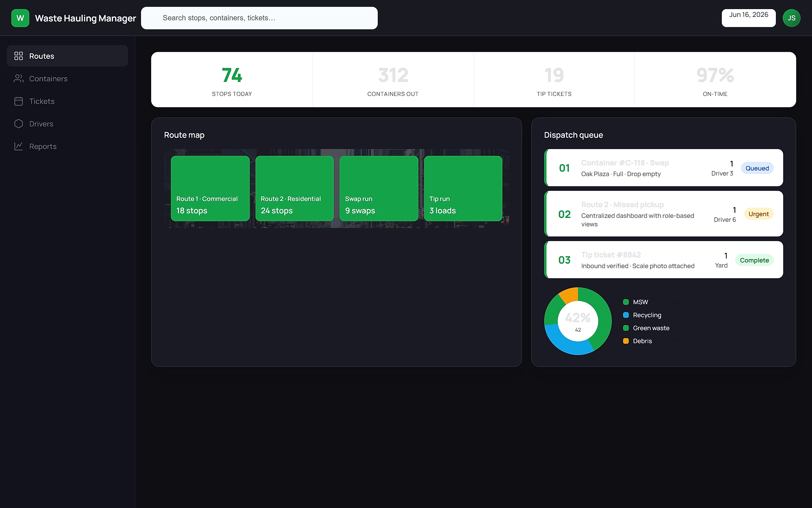Click the Jun 16, 2026 date button
This screenshot has height=508, width=812.
pos(748,18)
